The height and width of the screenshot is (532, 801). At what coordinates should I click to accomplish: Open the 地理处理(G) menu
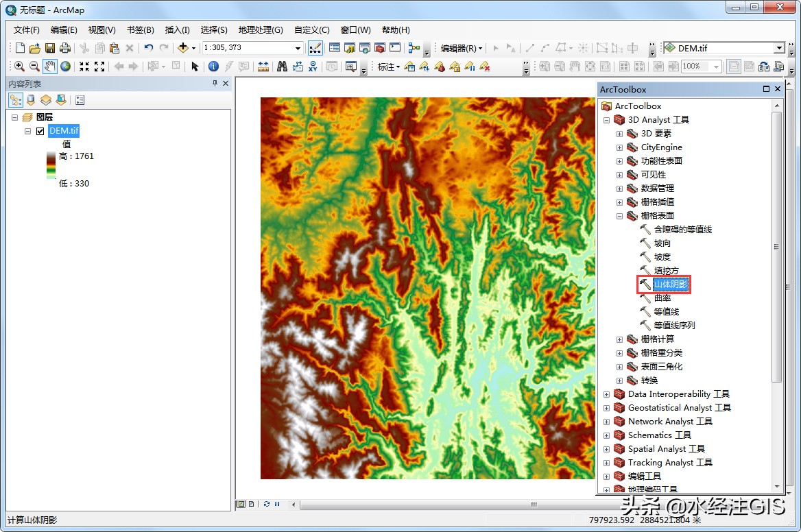[261, 30]
